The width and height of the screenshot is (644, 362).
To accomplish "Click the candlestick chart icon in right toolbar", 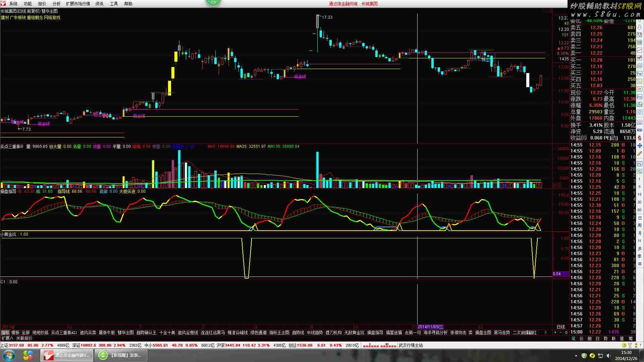I will [x=640, y=58].
